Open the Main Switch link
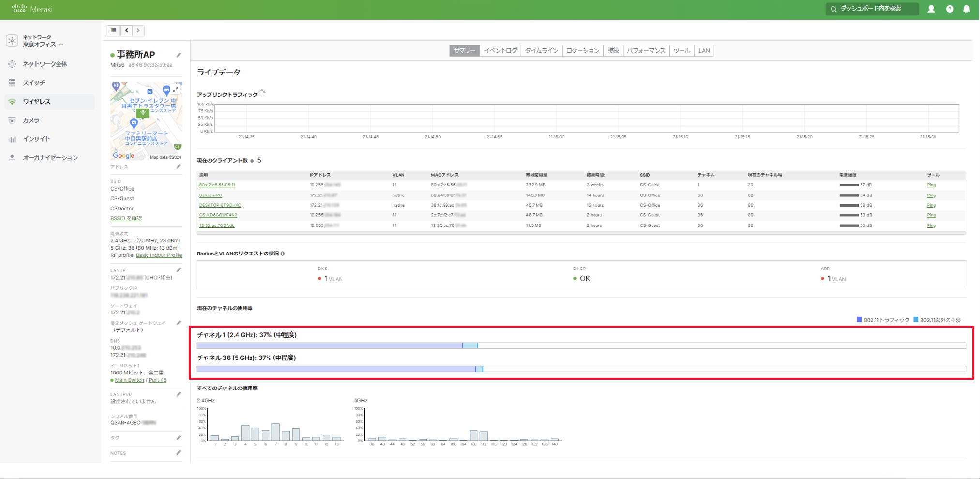Screen dimensions: 980x479 pos(130,380)
